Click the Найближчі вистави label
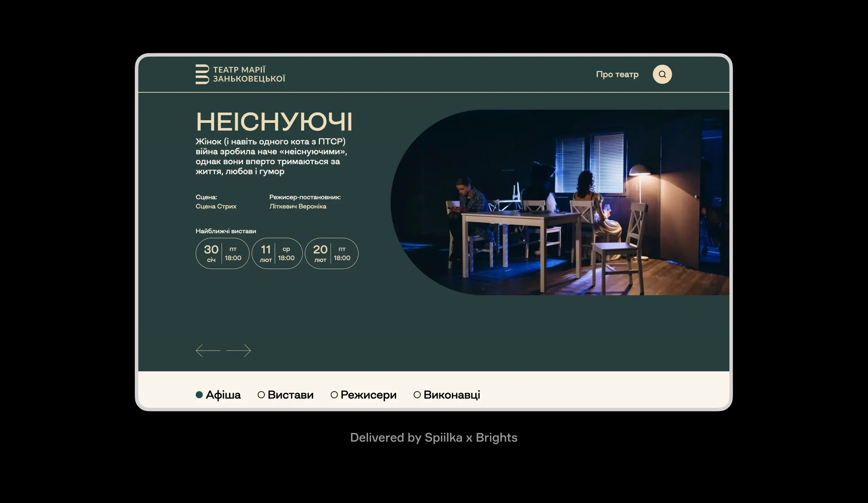 pos(226,231)
